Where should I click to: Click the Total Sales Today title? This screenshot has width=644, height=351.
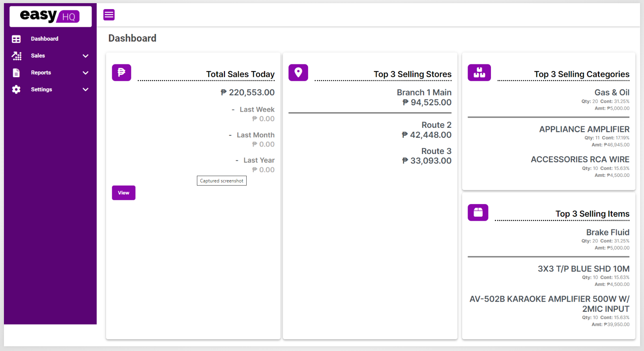(240, 74)
